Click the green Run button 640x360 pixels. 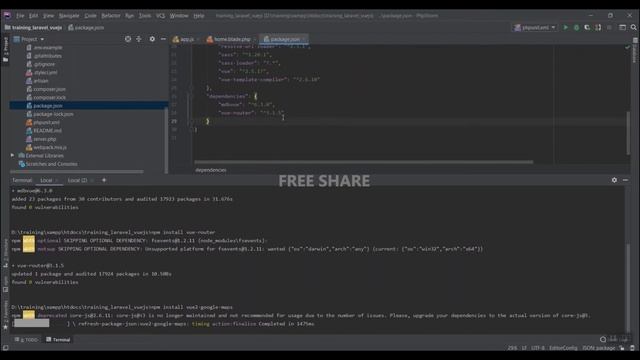click(x=565, y=27)
